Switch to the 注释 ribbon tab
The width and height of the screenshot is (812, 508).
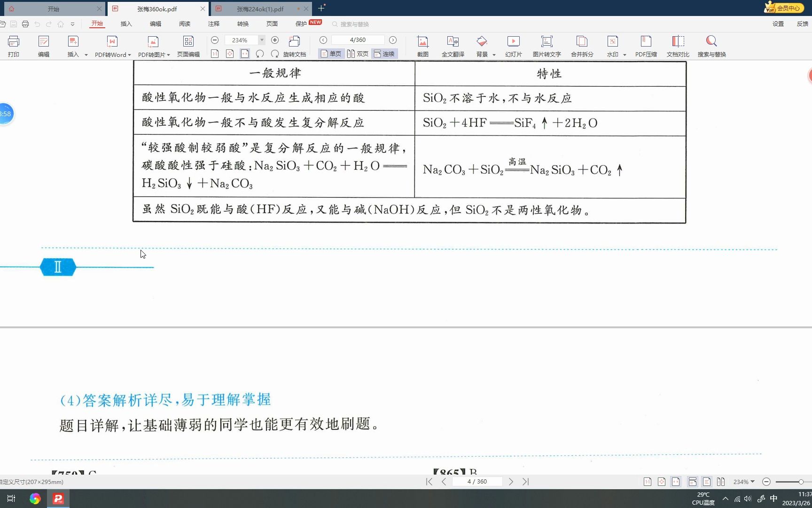214,24
